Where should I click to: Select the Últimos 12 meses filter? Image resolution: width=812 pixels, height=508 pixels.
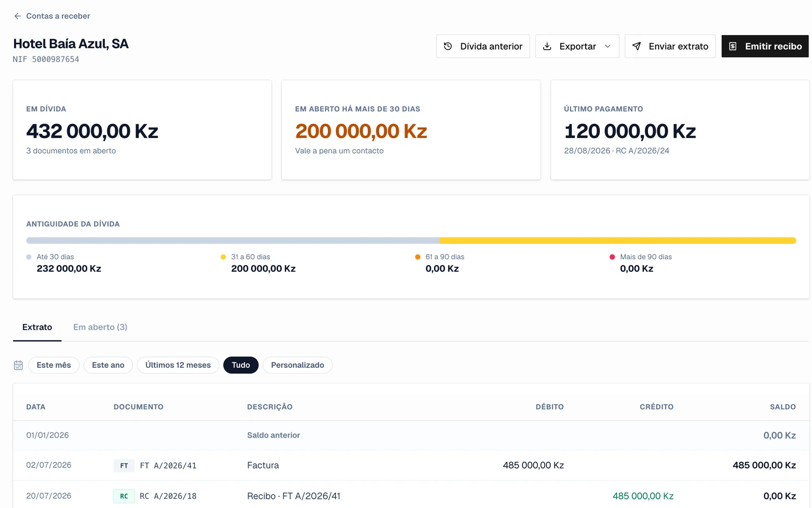(x=178, y=365)
